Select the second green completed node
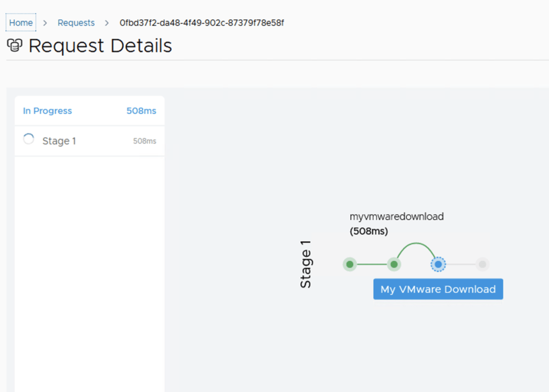Viewport: 549px width, 392px height. [394, 264]
